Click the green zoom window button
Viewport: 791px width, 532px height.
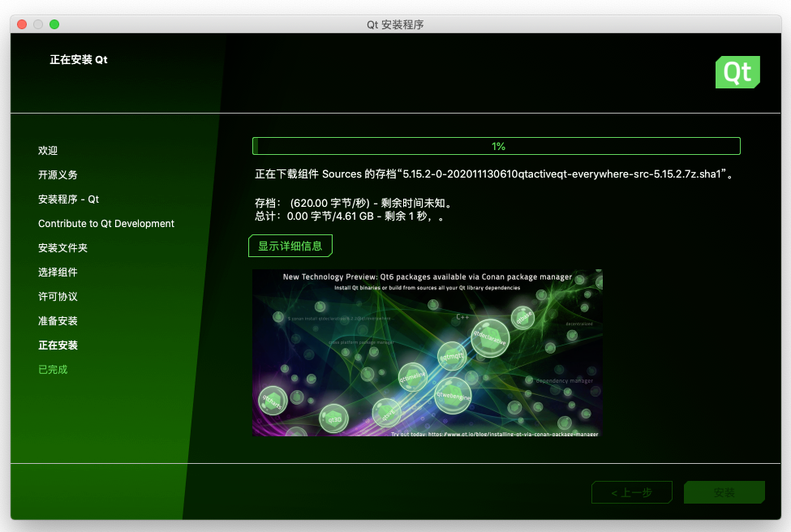click(54, 24)
